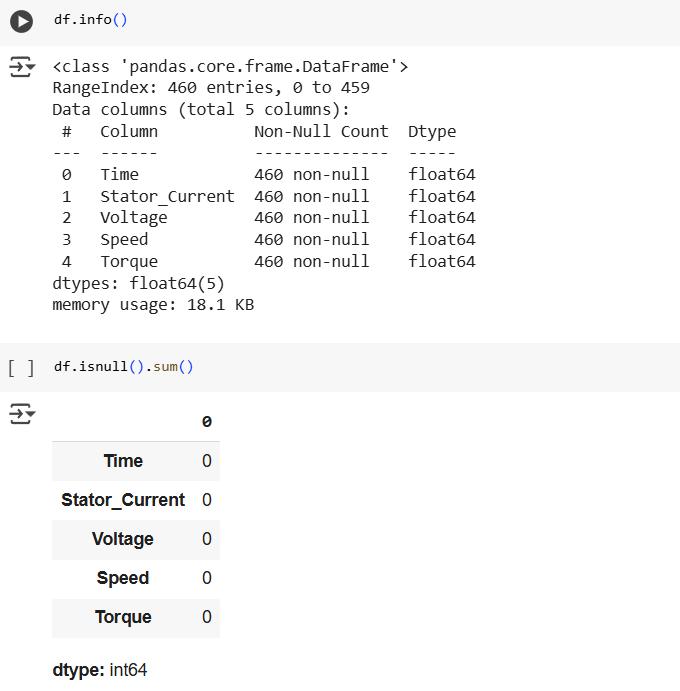Run the df.isnull().sum() cell via its empty brackets

[x=21, y=367]
